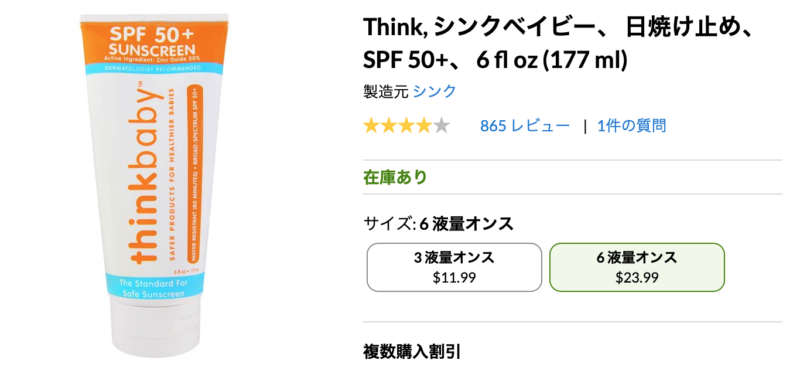Click the 複数購入割引 section heading

[412, 352]
